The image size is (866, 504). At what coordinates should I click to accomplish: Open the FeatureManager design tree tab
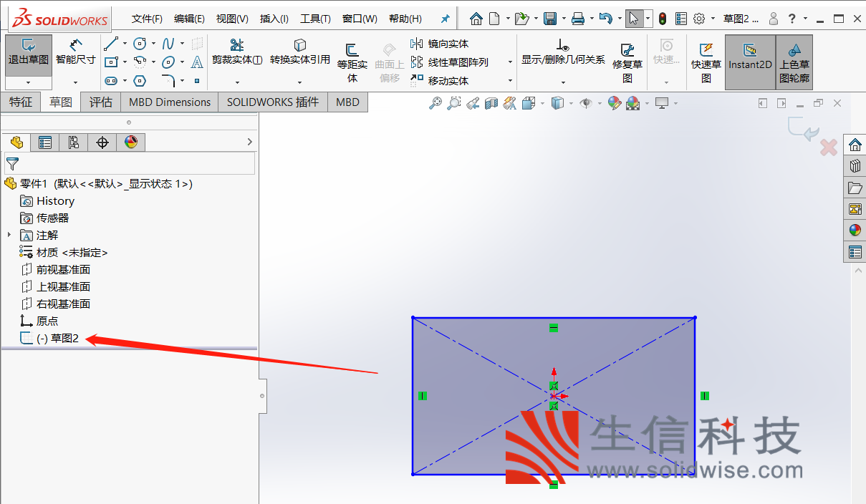pyautogui.click(x=16, y=142)
